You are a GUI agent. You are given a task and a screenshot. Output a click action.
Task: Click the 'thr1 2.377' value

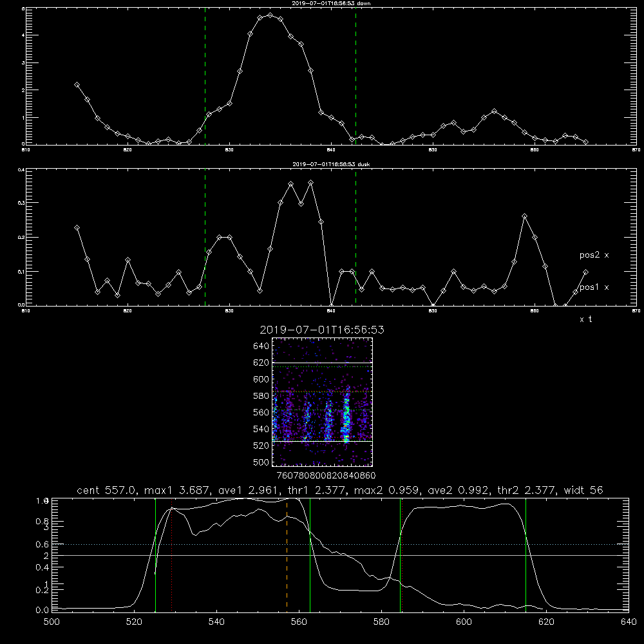point(319,490)
